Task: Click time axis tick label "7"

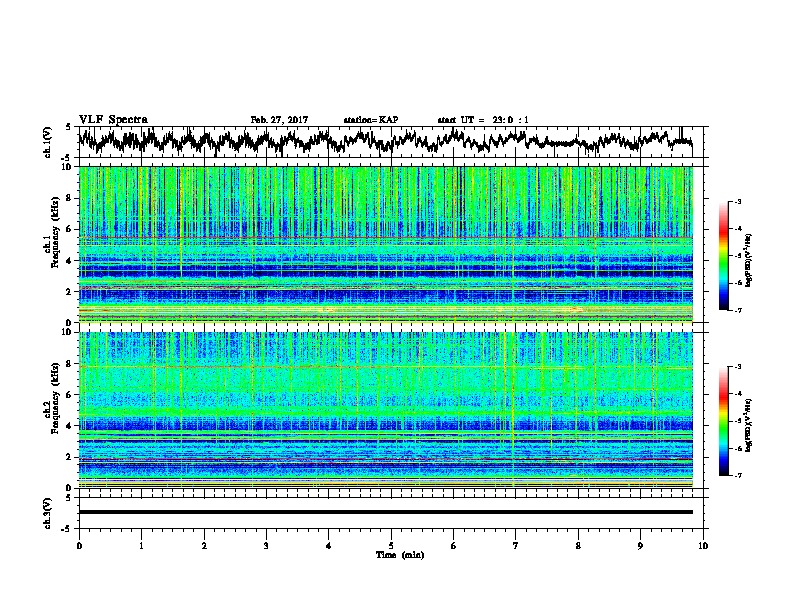Action: 516,546
